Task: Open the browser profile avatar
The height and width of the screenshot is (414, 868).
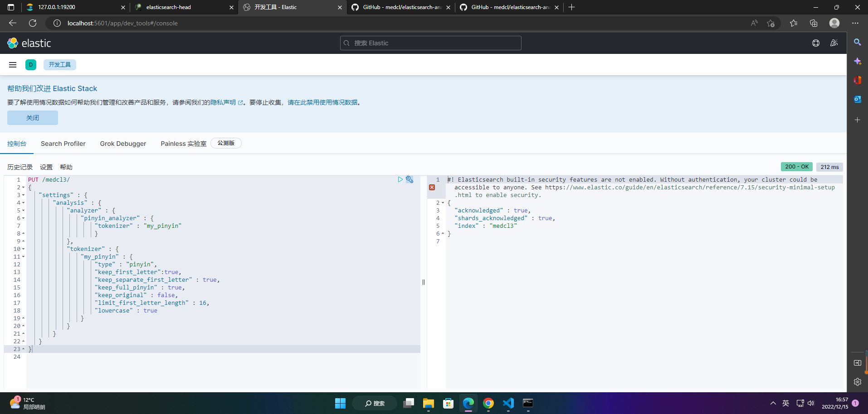Action: (834, 23)
